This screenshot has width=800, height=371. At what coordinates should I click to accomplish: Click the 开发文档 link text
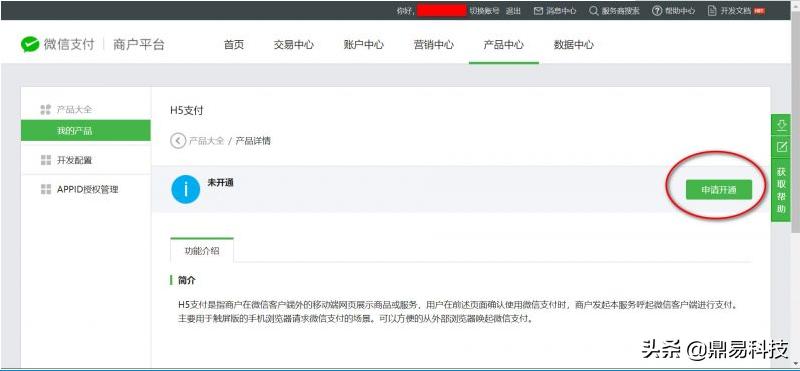[x=735, y=11]
